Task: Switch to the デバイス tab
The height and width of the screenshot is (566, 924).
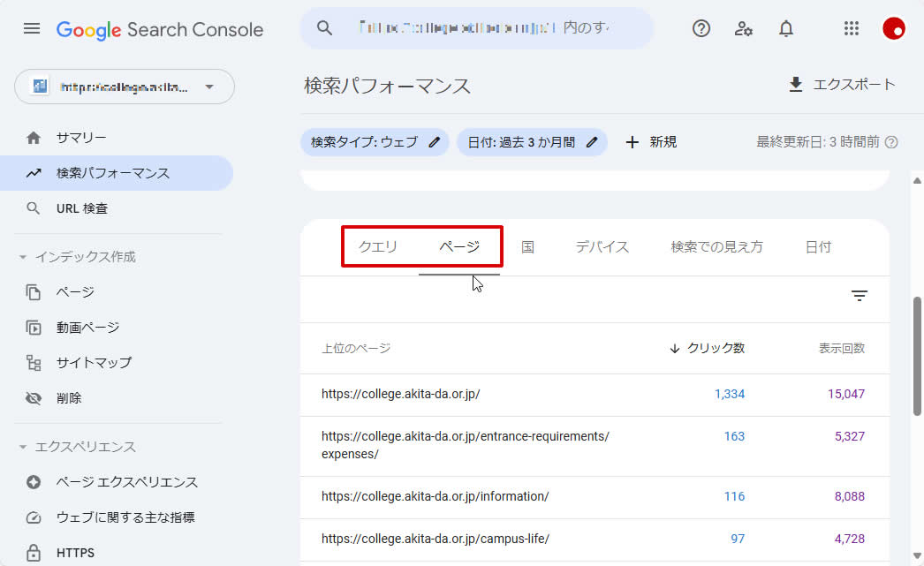Action: pyautogui.click(x=602, y=247)
